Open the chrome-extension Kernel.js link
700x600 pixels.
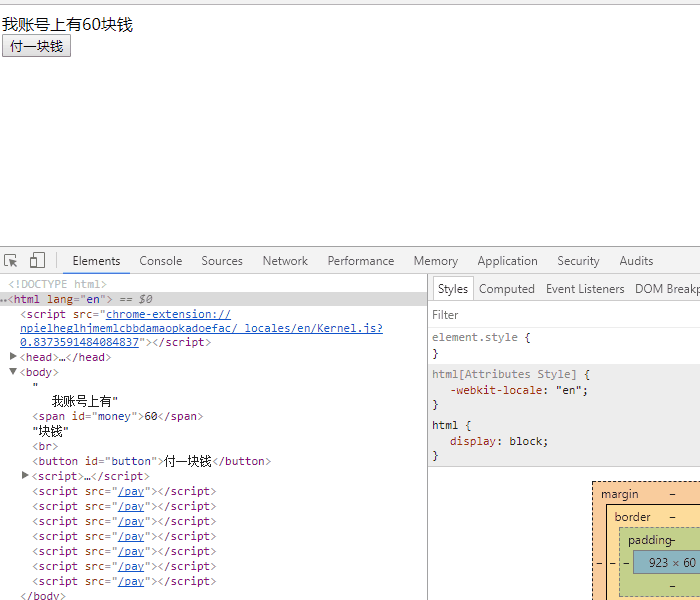(201, 328)
